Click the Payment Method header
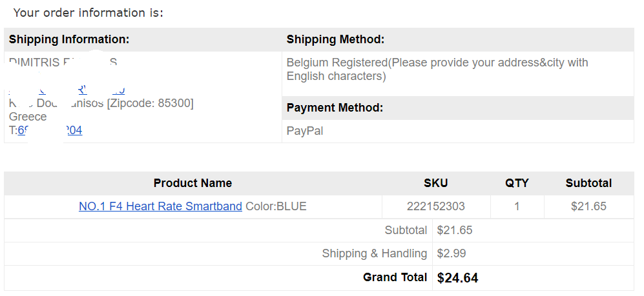The width and height of the screenshot is (644, 296). tap(335, 108)
